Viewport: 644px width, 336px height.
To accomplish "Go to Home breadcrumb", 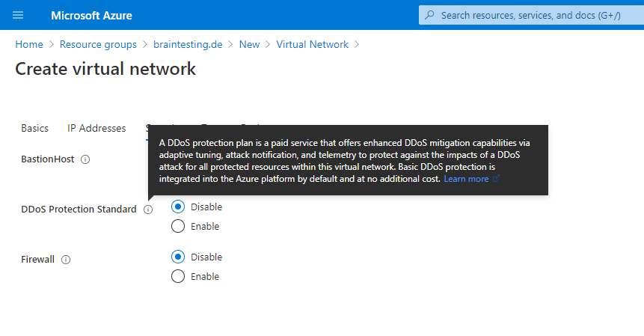I will 29,44.
